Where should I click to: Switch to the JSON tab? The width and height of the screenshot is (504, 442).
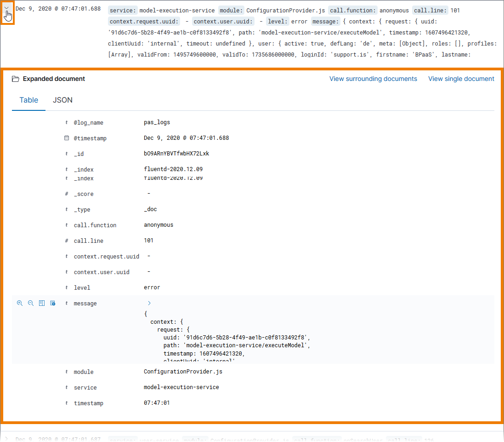tap(62, 100)
